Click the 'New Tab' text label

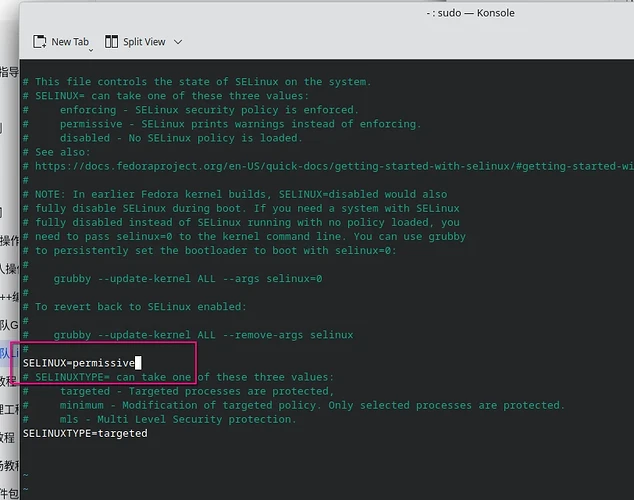click(x=69, y=42)
